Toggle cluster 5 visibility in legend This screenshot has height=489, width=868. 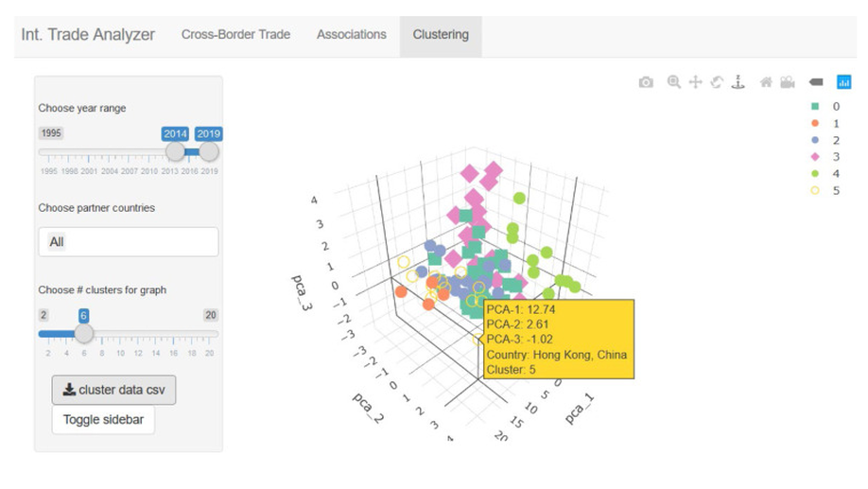[825, 190]
